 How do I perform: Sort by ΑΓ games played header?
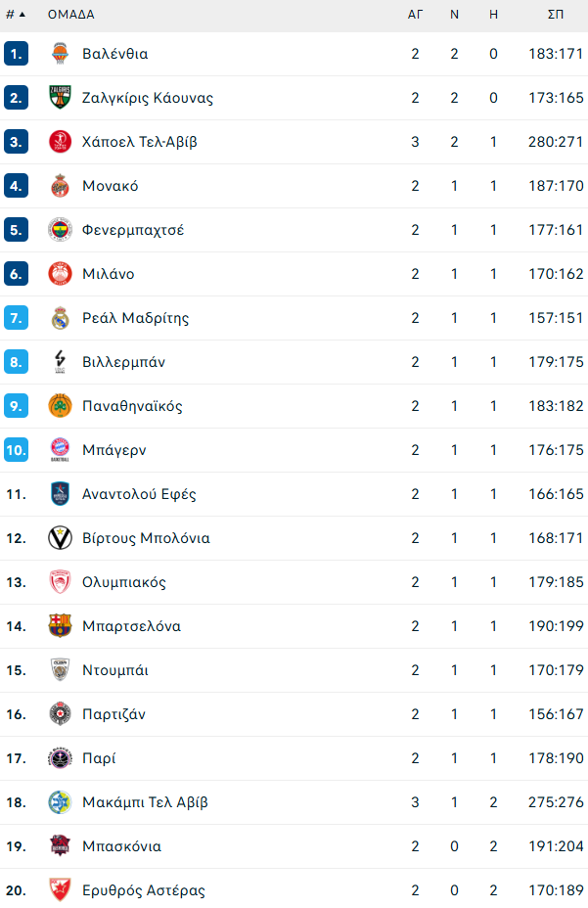point(415,15)
